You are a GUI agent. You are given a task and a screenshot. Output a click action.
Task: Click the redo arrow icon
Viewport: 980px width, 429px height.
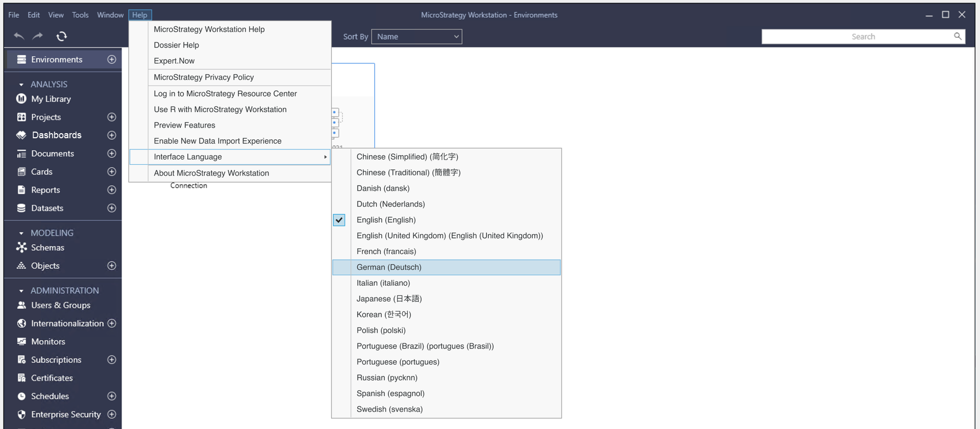point(38,36)
